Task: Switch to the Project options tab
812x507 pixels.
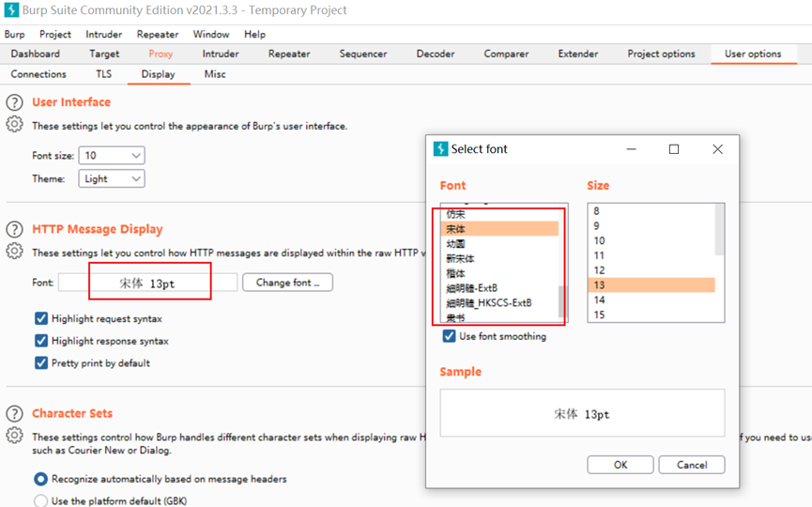Action: coord(661,54)
